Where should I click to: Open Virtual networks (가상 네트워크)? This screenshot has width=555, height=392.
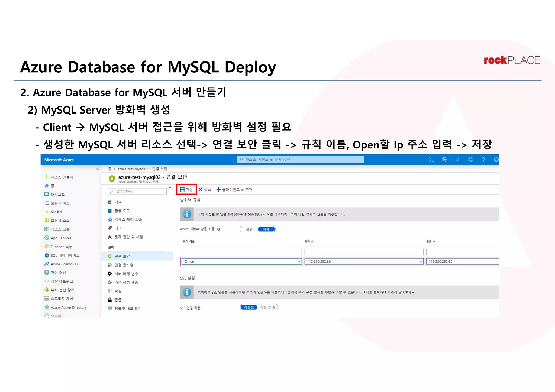coord(59,281)
